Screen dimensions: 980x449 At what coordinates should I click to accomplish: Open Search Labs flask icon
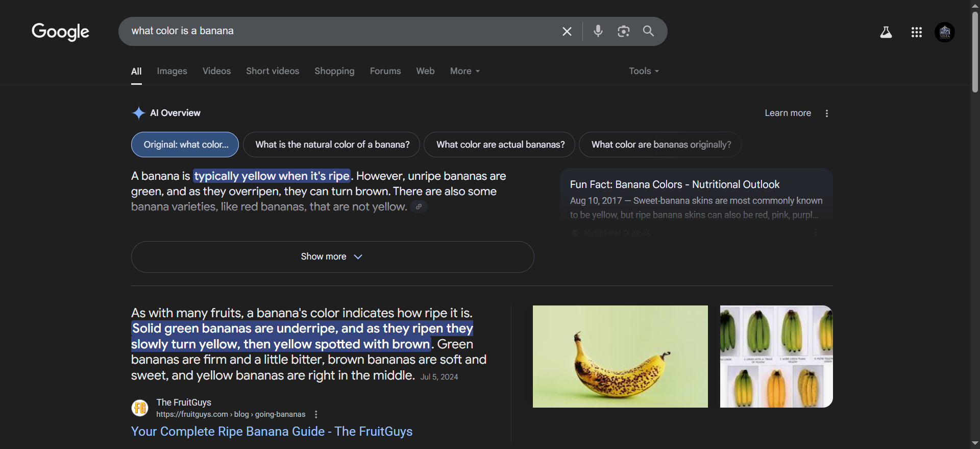click(x=886, y=32)
